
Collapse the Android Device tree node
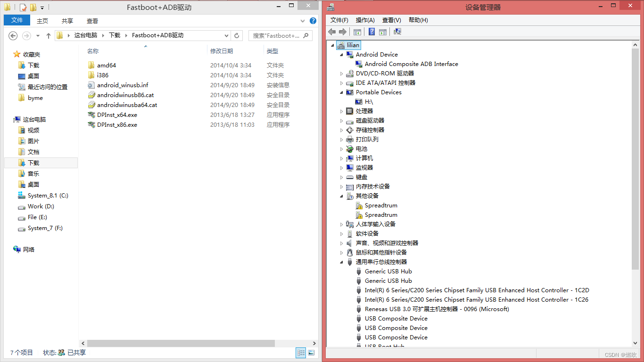coord(341,54)
